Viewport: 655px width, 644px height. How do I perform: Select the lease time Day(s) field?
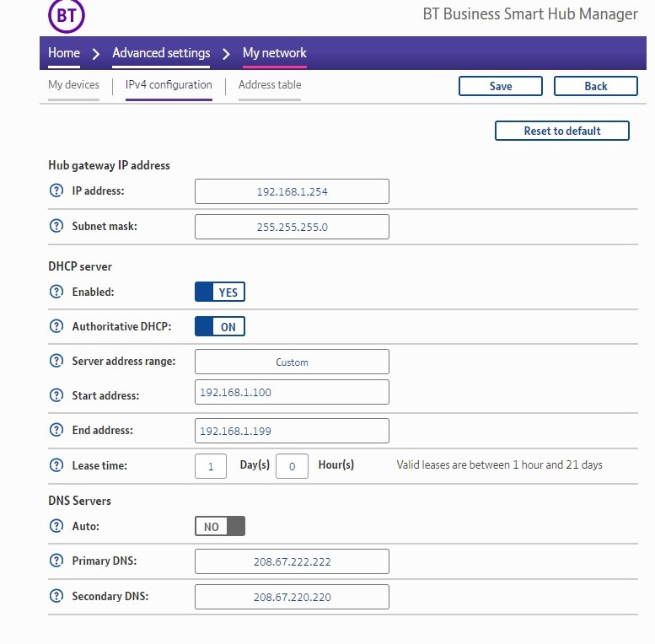coord(211,466)
